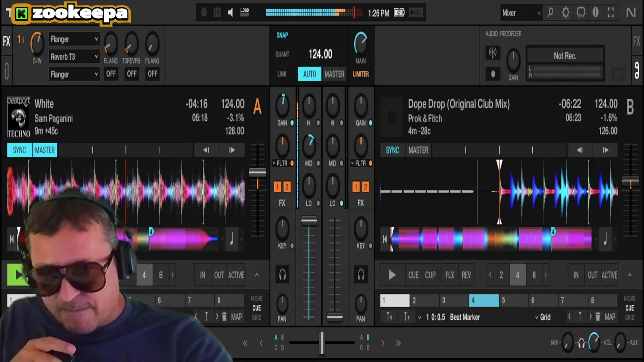
Task: Open the right FX panel tab
Action: pyautogui.click(x=637, y=41)
